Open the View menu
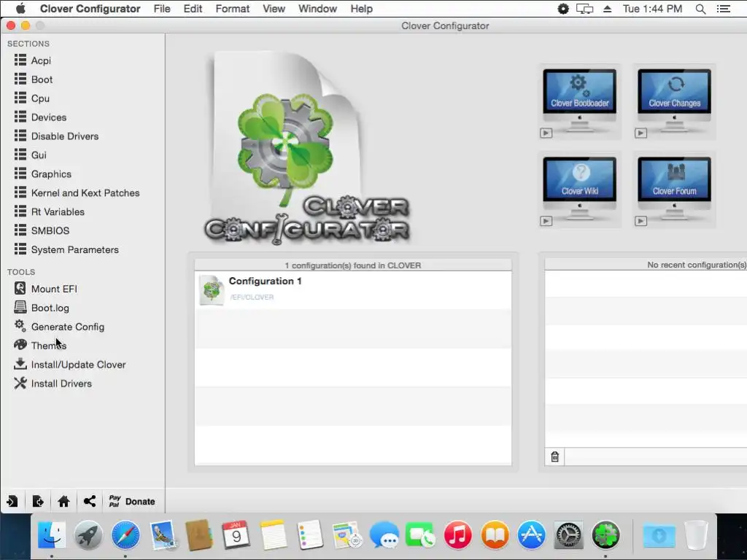The height and width of the screenshot is (560, 747). (x=274, y=9)
